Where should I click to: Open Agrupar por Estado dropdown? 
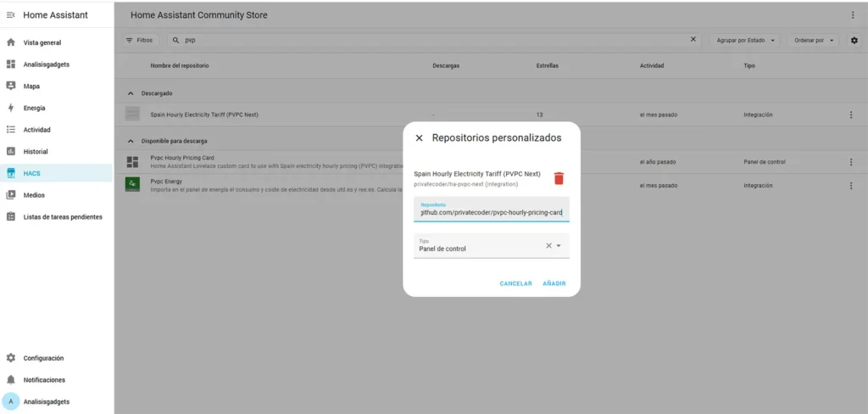pos(744,41)
